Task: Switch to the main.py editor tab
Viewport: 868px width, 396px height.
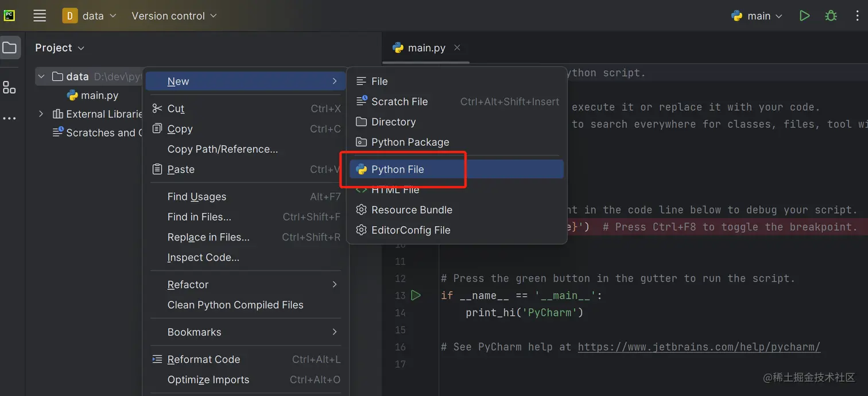Action: point(426,48)
